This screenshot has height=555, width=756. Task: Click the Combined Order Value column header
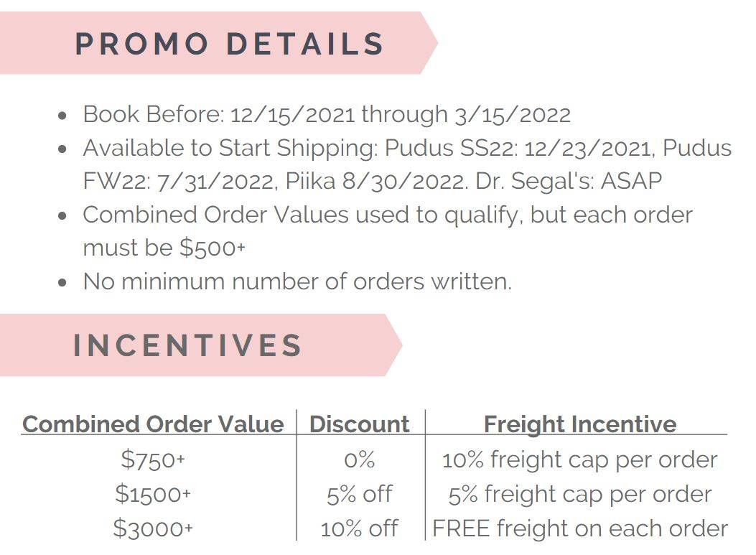click(x=154, y=424)
